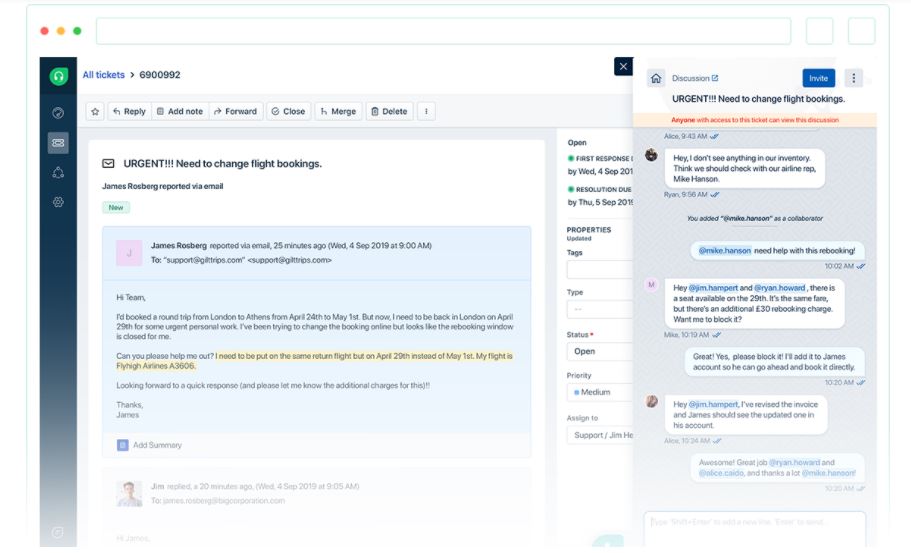911x553 pixels.
Task: Click the envelope icon beside ticket subject
Action: coord(109,164)
